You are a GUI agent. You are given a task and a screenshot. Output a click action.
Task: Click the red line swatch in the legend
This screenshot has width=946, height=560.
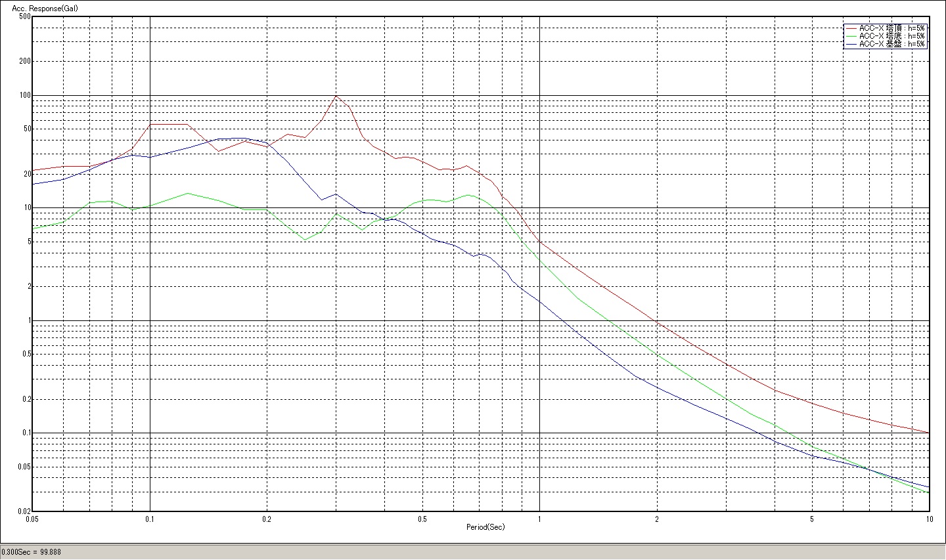coord(851,28)
